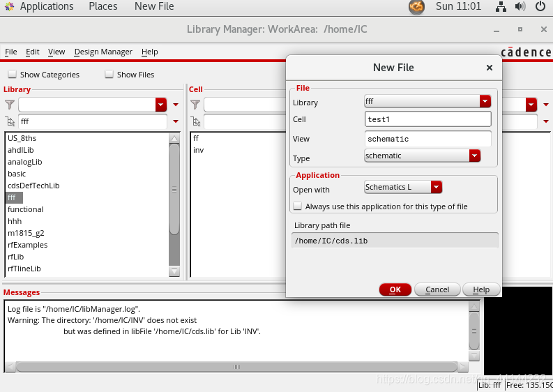553x392 pixels.
Task: Click the Library filter funnel icon
Action: coord(10,105)
